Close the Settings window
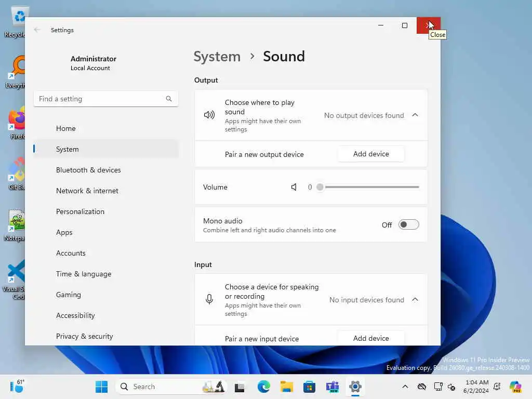The image size is (532, 399). coord(428,25)
